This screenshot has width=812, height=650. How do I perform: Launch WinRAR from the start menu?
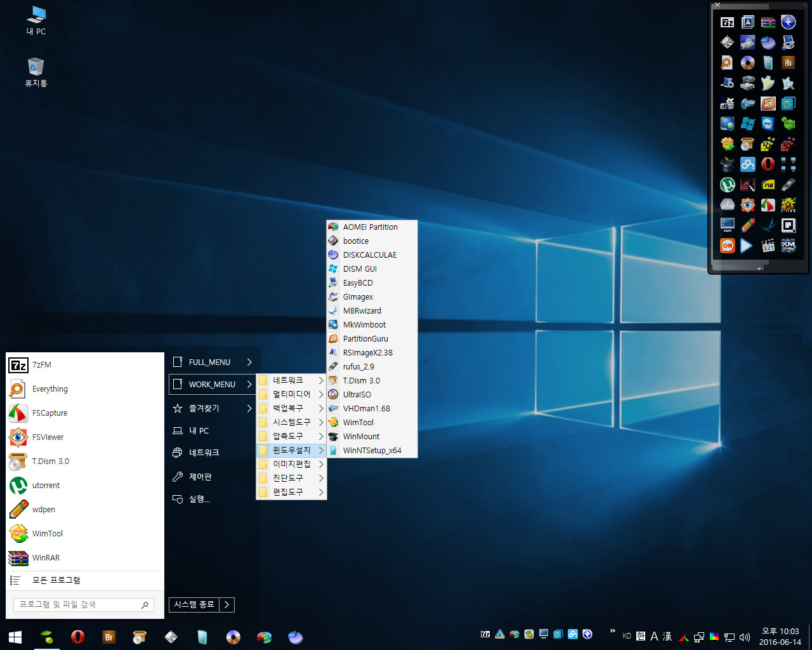[84, 558]
